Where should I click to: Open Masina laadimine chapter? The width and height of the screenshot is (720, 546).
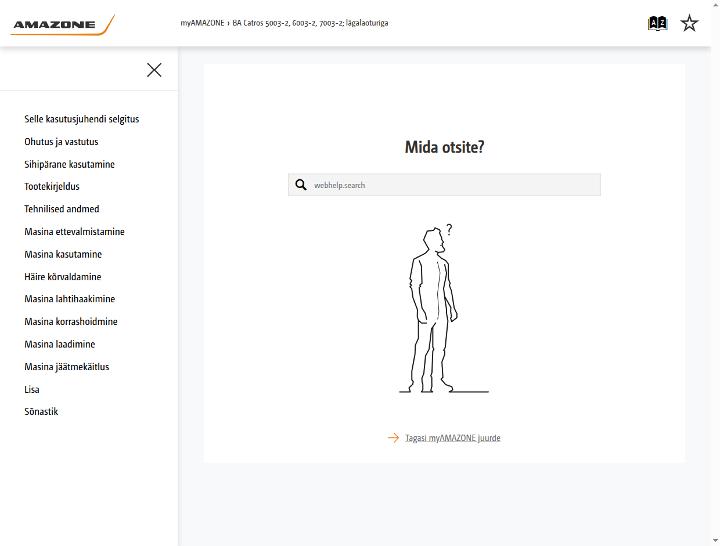click(60, 344)
